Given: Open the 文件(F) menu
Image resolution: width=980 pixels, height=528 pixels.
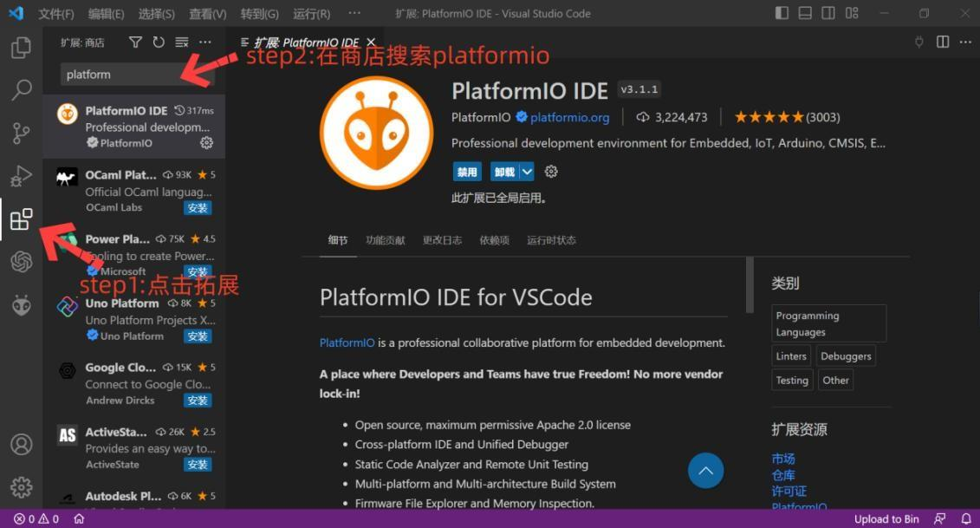Looking at the screenshot, I should (x=56, y=14).
